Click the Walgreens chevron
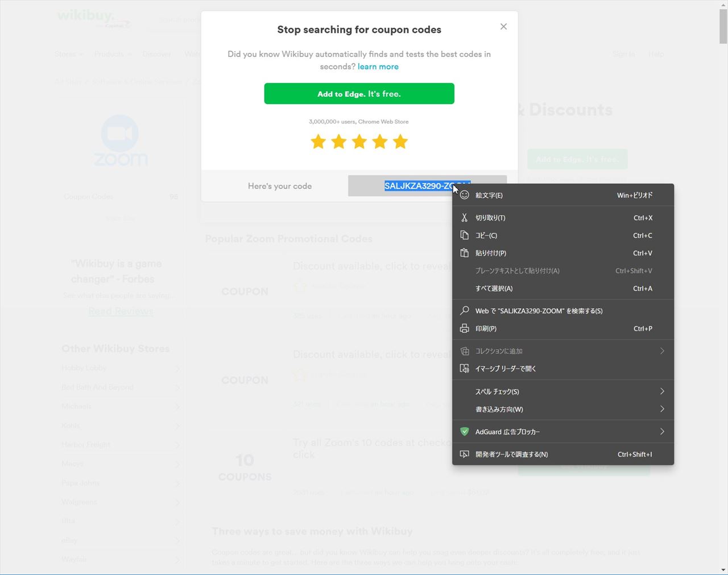Viewport: 728px width, 575px height. click(177, 502)
